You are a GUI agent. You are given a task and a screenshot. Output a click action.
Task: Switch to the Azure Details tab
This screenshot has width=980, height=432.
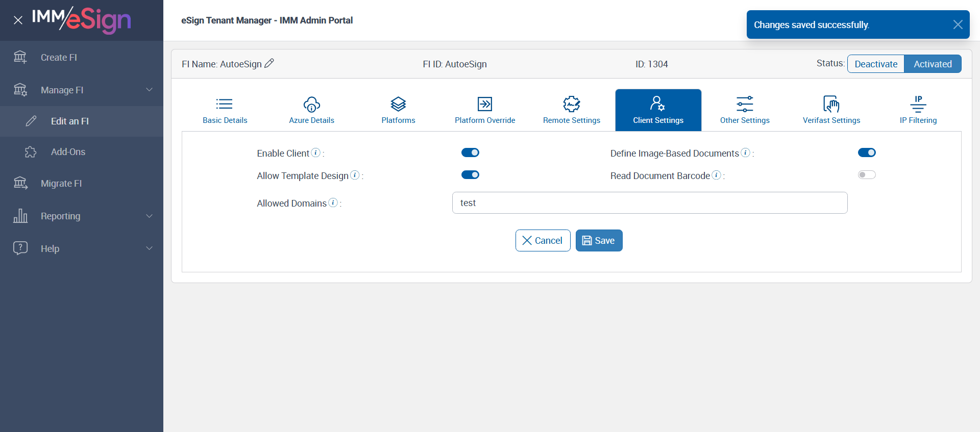coord(312,110)
